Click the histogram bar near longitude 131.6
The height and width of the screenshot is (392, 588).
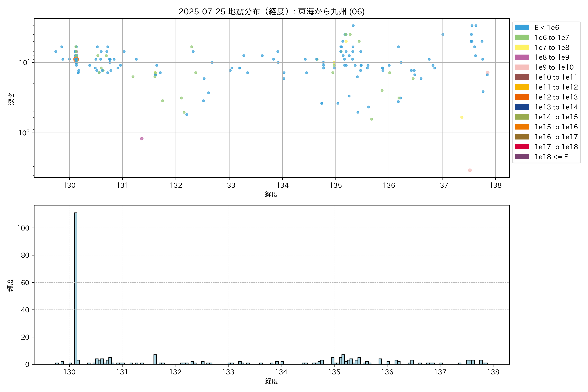click(155, 359)
